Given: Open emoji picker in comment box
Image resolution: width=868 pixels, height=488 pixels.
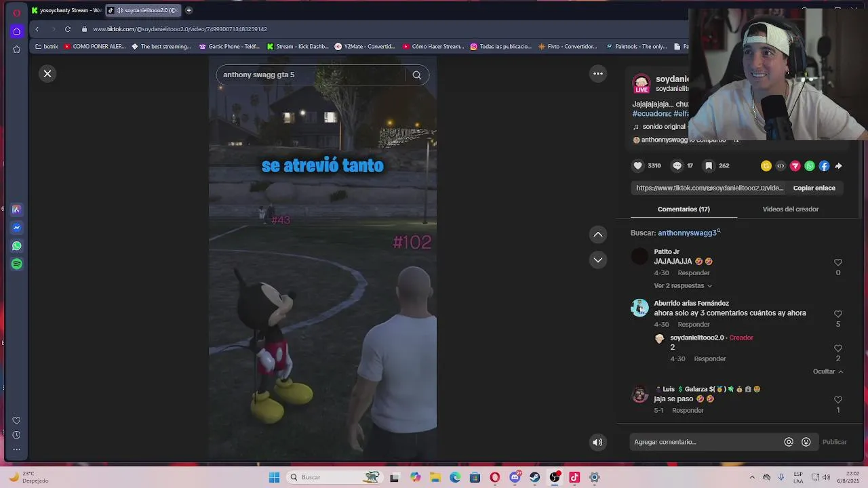Looking at the screenshot, I should (806, 442).
